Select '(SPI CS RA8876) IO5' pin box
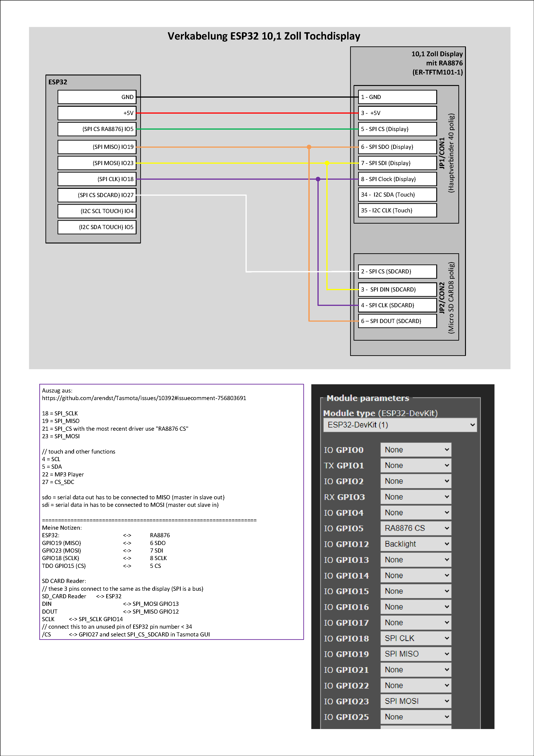This screenshot has height=756, width=534. 97,129
